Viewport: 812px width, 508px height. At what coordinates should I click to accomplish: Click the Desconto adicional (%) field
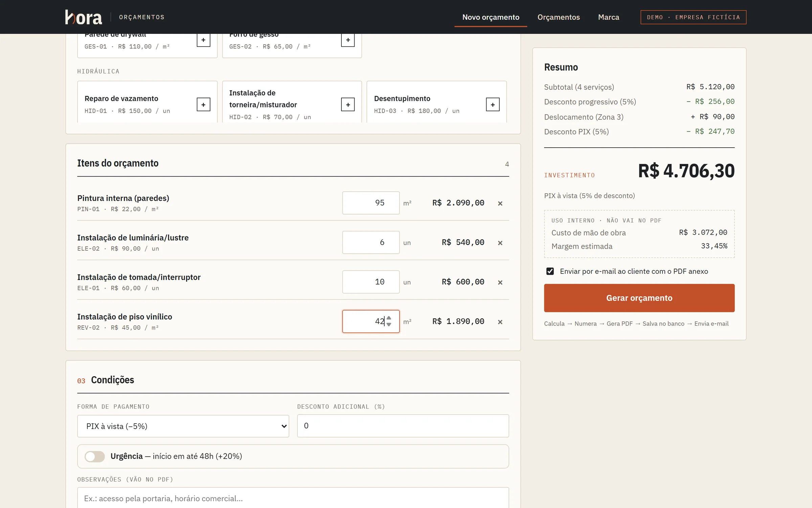(x=403, y=426)
